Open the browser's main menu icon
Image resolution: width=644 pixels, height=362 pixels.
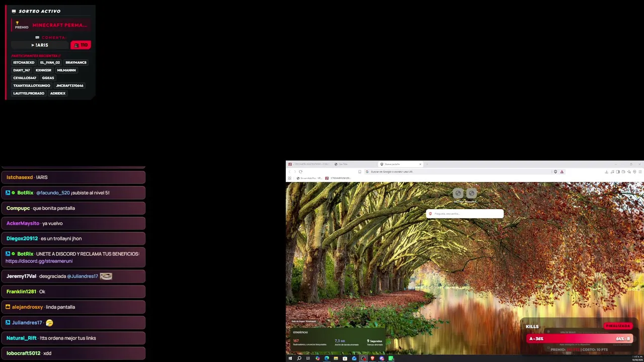coord(640,172)
